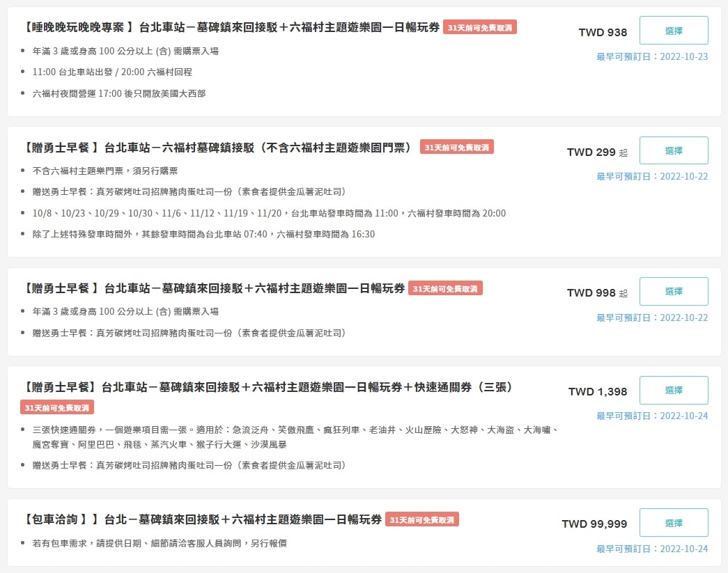Click 最早可預訂日 2022-10-22 under TWD 299
The width and height of the screenshot is (728, 573).
652,176
